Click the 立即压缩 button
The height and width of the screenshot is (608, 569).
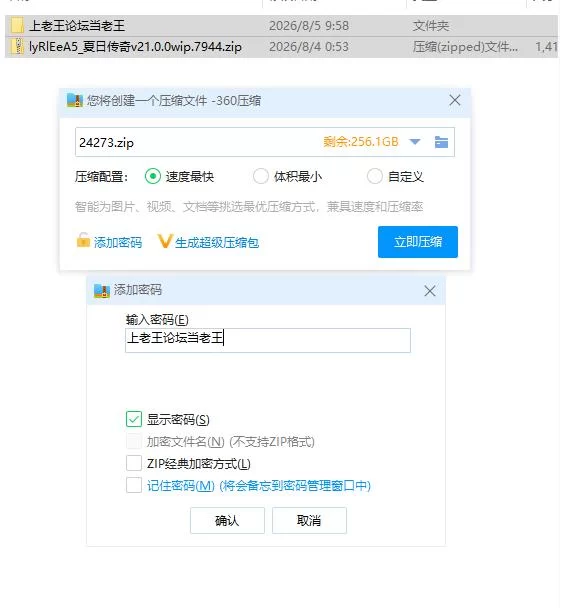[418, 242]
